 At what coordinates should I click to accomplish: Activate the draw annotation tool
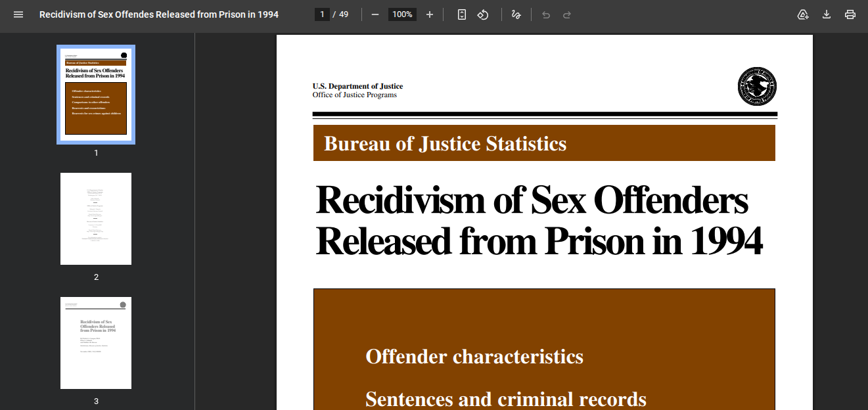tap(516, 14)
